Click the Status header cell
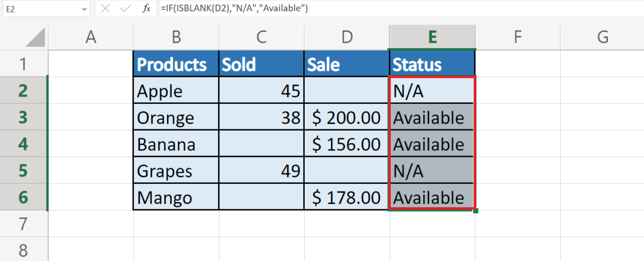Viewport: 644px width, 261px height. pyautogui.click(x=432, y=64)
